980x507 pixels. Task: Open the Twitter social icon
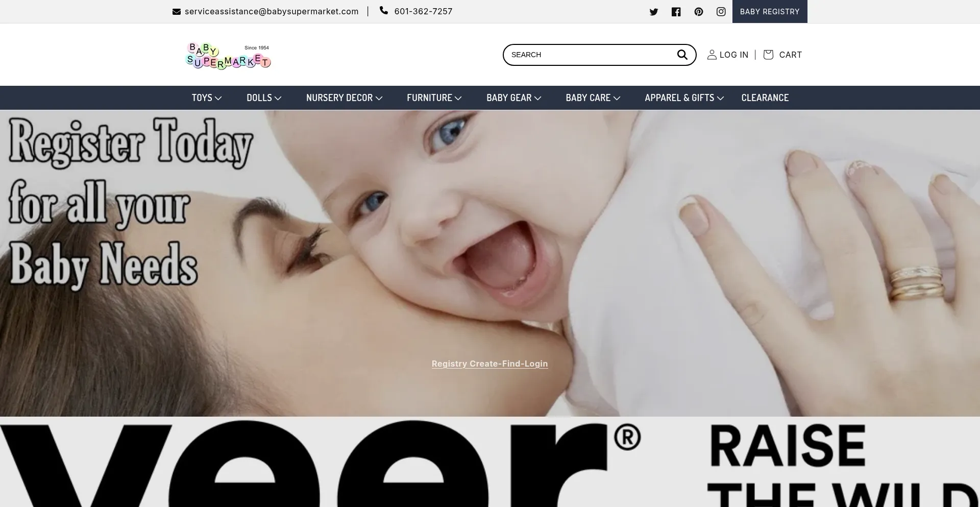click(654, 12)
